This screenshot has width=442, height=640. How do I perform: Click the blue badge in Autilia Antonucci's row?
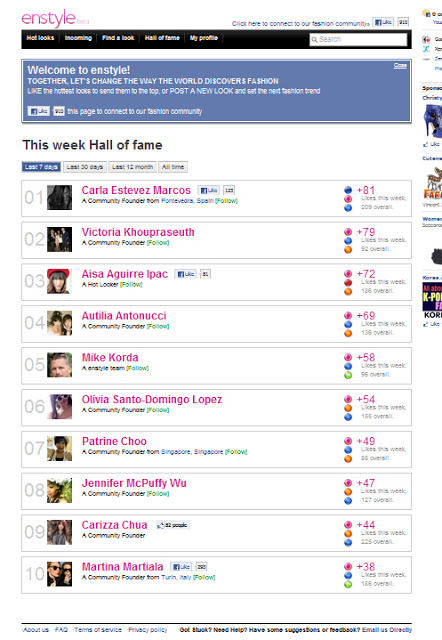click(348, 324)
